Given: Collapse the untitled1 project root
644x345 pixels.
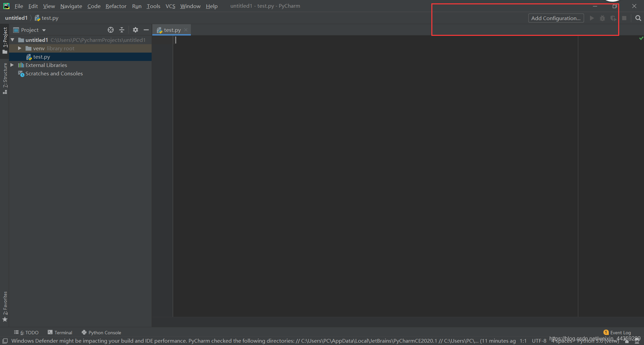Looking at the screenshot, I should tap(12, 40).
